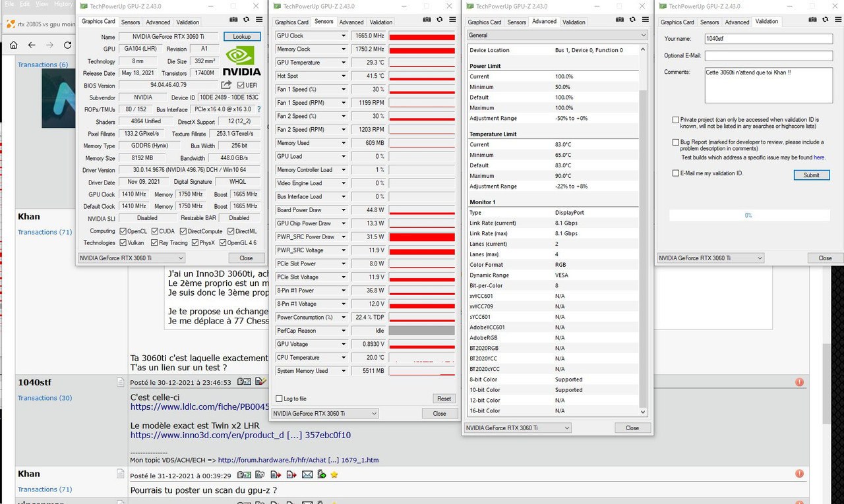The image size is (844, 504).
Task: Open Memory Used sensor dropdown
Action: pos(344,143)
